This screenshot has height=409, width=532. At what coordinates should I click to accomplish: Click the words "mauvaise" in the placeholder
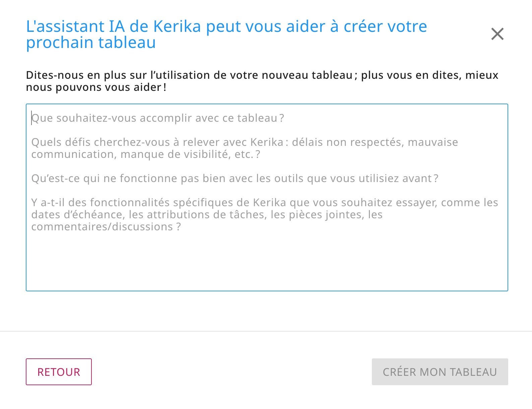(433, 142)
